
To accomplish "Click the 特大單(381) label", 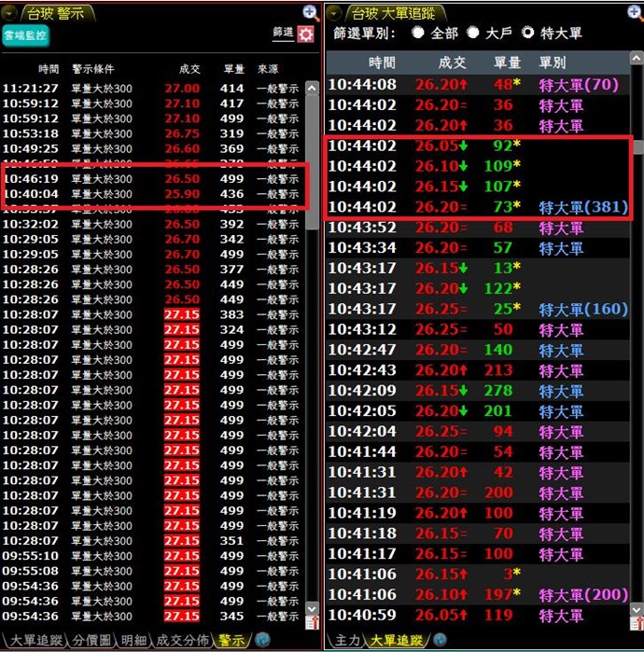I will click(583, 207).
